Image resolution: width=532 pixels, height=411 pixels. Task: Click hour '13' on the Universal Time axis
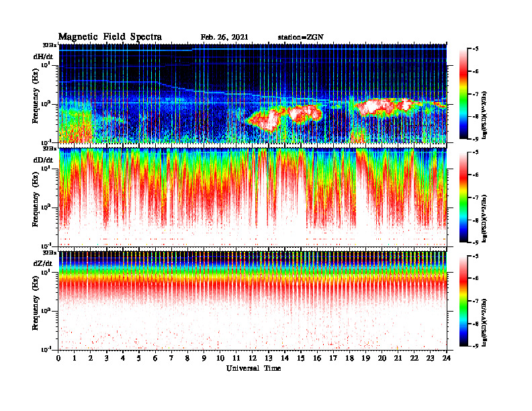click(269, 358)
